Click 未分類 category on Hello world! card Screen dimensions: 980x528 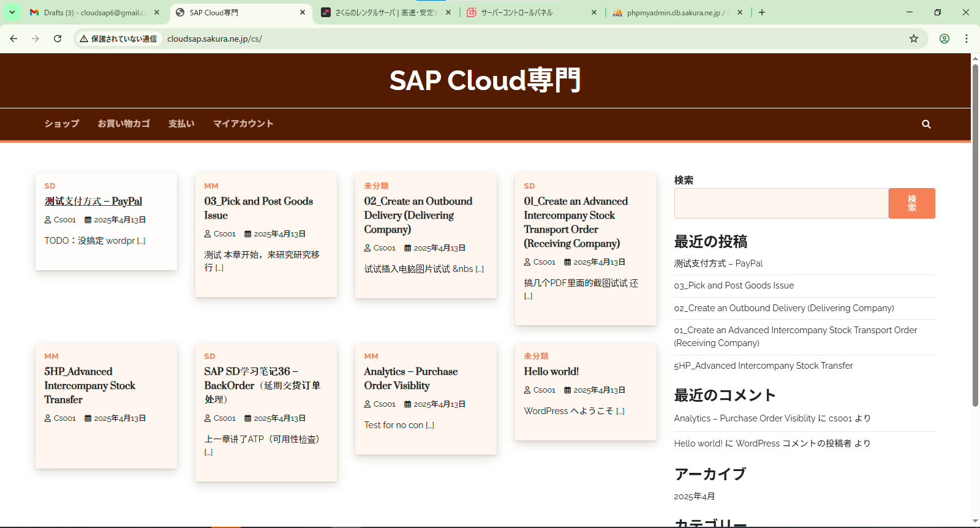pyautogui.click(x=536, y=356)
